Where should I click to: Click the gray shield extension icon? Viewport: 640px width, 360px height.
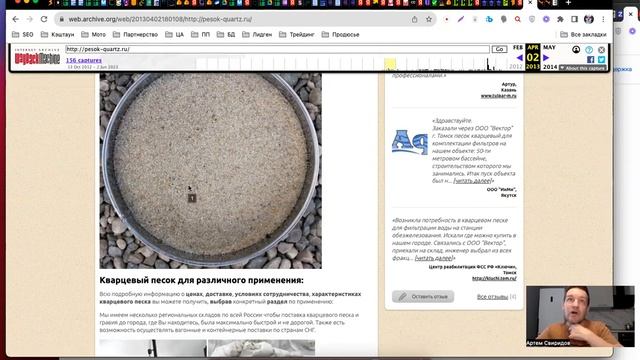pyautogui.click(x=532, y=19)
